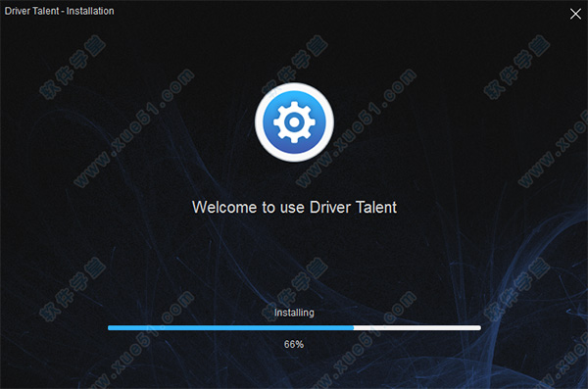Viewport: 588px width, 389px height.
Task: Click the word "use" in the welcome heading
Action: [292, 208]
